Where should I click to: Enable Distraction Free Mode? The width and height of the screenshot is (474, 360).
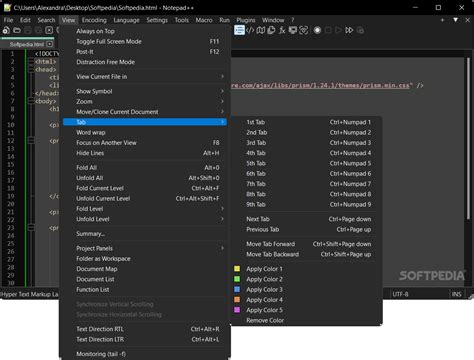(145, 62)
